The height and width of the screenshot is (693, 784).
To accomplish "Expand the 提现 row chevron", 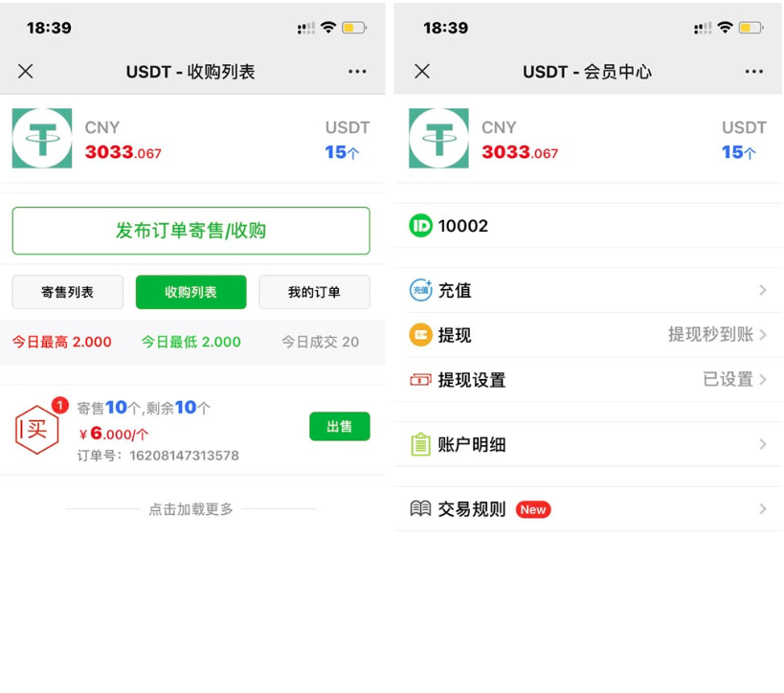I will tap(764, 335).
